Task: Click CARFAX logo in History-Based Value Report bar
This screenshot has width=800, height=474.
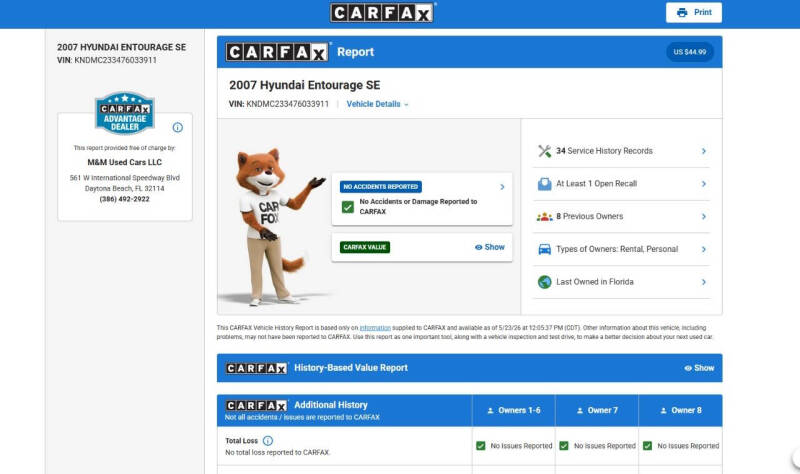Action: click(257, 368)
